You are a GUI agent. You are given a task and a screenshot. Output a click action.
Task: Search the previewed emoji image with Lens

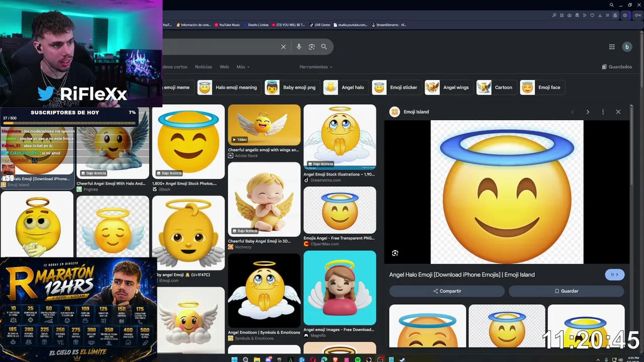(x=395, y=253)
